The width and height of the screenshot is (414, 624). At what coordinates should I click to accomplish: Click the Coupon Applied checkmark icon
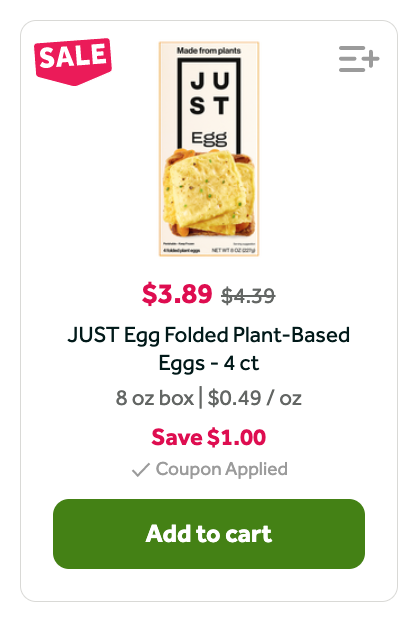(x=141, y=470)
